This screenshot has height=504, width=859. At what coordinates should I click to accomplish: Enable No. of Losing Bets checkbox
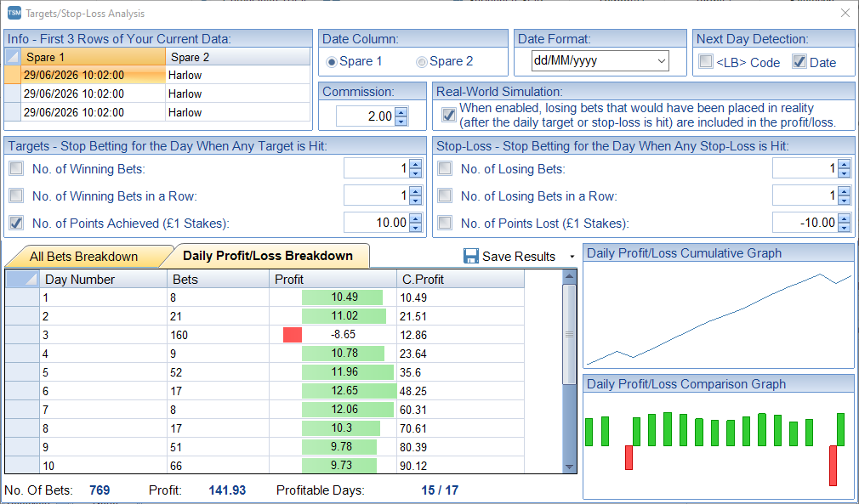445,168
